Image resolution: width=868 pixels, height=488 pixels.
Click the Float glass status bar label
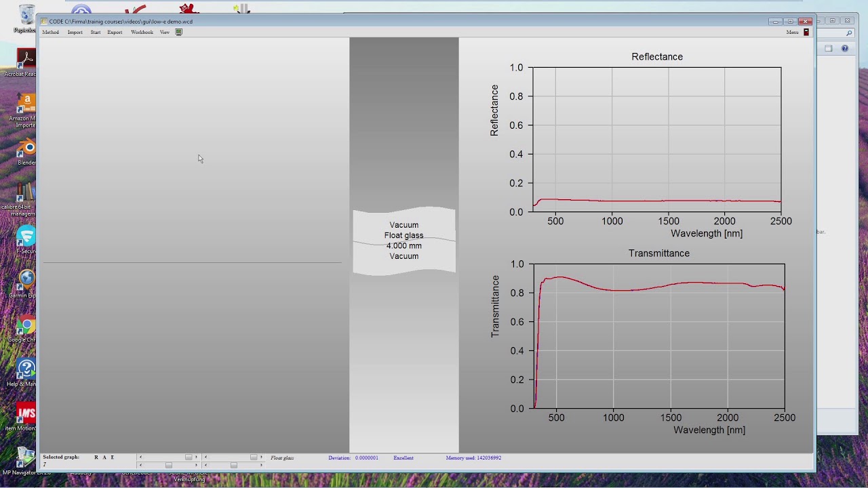tap(282, 457)
